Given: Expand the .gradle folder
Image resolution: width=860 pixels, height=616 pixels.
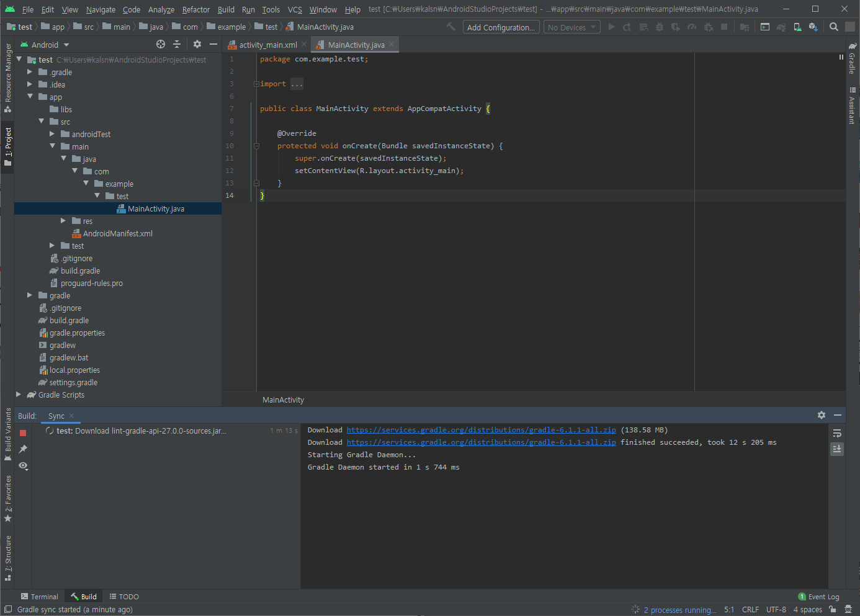Looking at the screenshot, I should pyautogui.click(x=29, y=72).
